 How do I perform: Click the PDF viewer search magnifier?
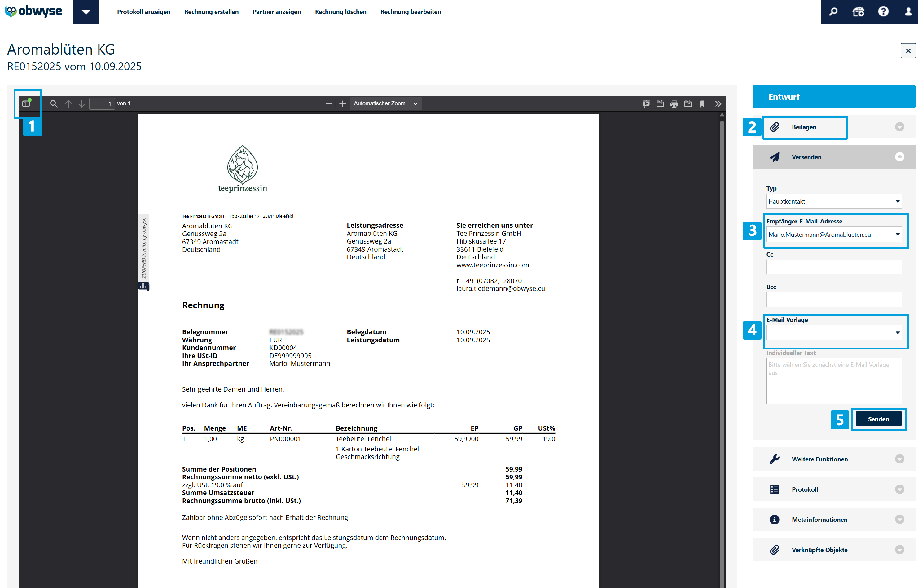pos(54,103)
